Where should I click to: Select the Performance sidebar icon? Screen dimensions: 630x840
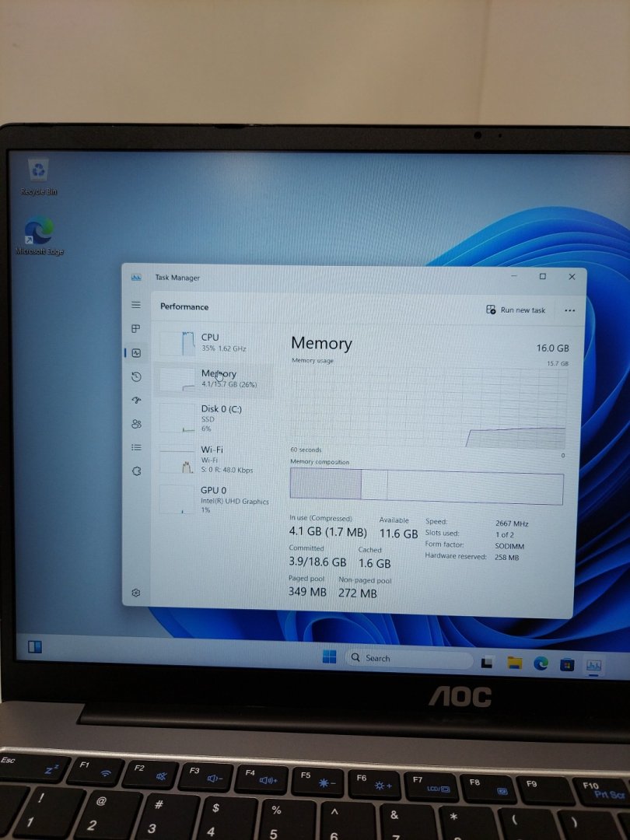(136, 352)
